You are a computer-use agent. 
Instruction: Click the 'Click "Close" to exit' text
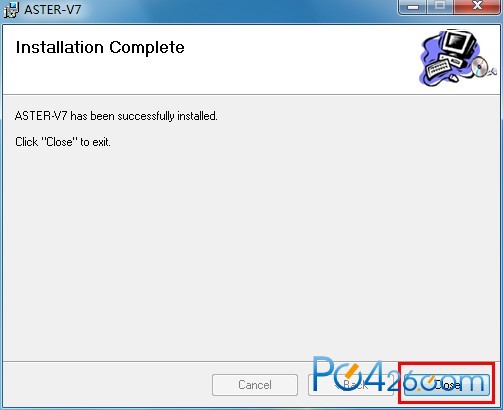(63, 142)
